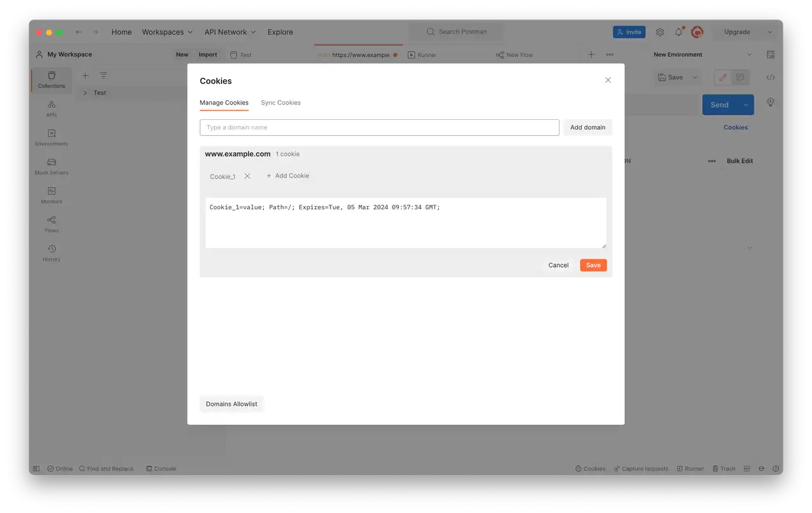Open the APIs sidebar section
The height and width of the screenshot is (513, 812).
pyautogui.click(x=51, y=108)
